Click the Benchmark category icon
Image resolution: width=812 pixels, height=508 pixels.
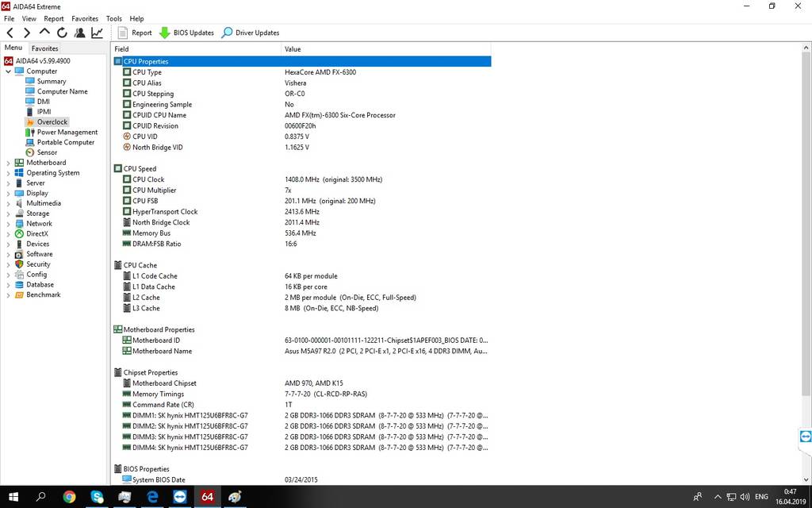[19, 294]
